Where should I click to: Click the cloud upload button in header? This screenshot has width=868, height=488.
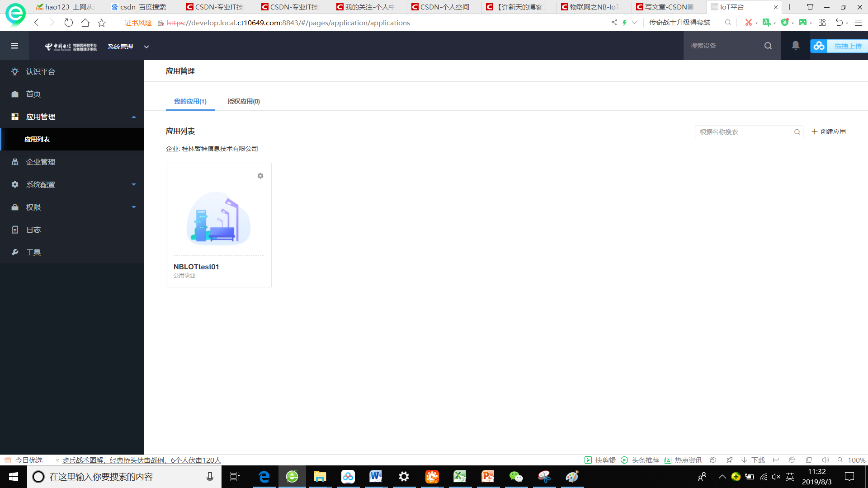point(839,46)
